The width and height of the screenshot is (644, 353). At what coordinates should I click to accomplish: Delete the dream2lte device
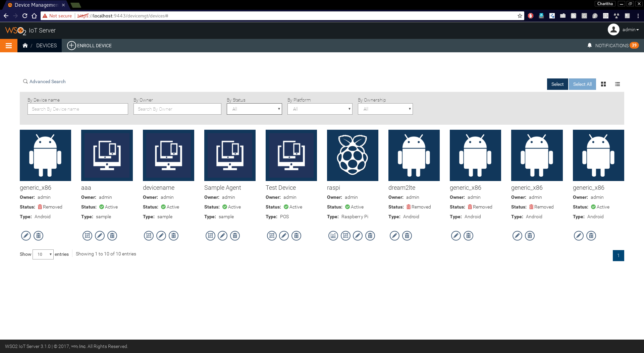pos(407,236)
